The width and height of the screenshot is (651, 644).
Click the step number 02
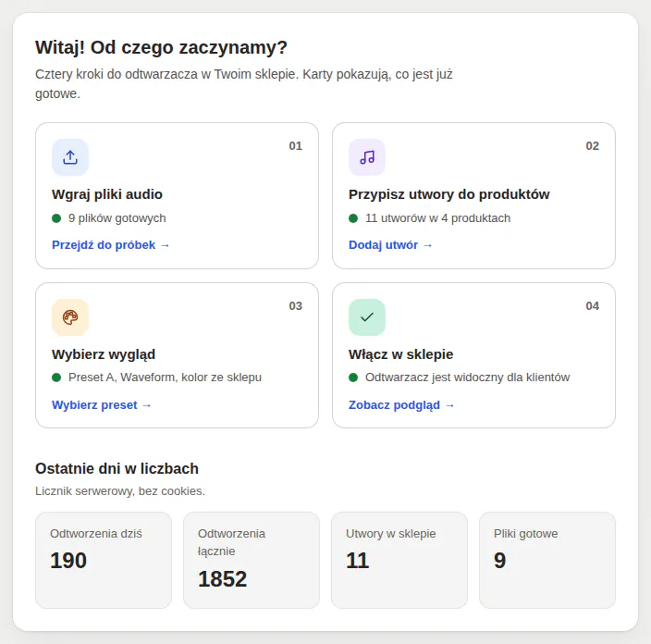click(593, 146)
